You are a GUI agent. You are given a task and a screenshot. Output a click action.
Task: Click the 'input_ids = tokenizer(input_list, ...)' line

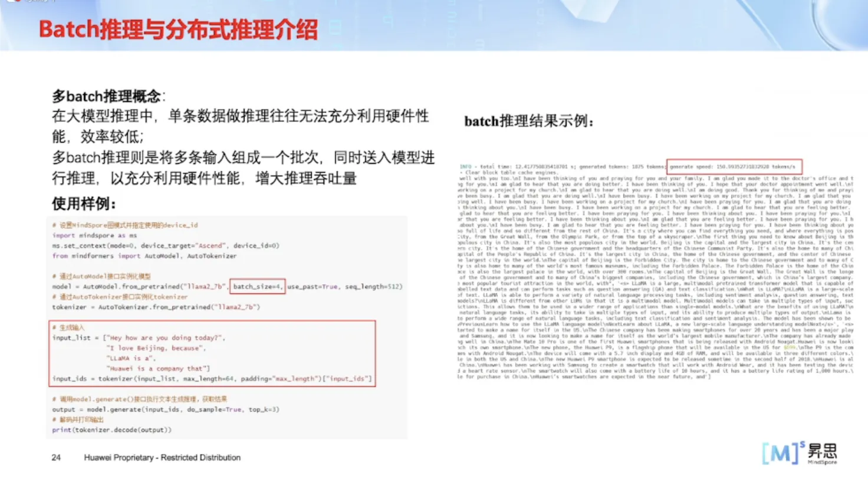(x=212, y=379)
